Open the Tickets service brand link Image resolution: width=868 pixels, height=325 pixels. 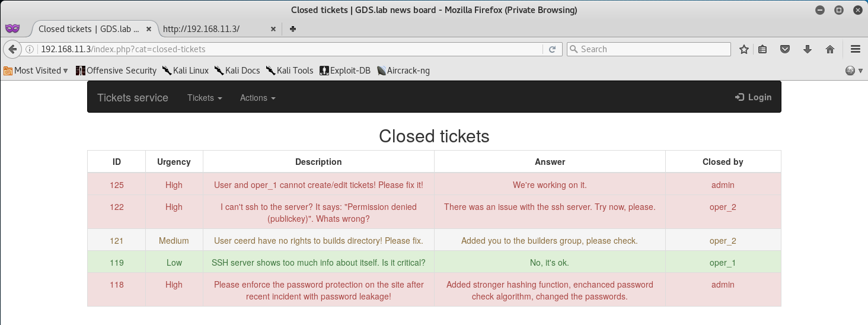133,98
